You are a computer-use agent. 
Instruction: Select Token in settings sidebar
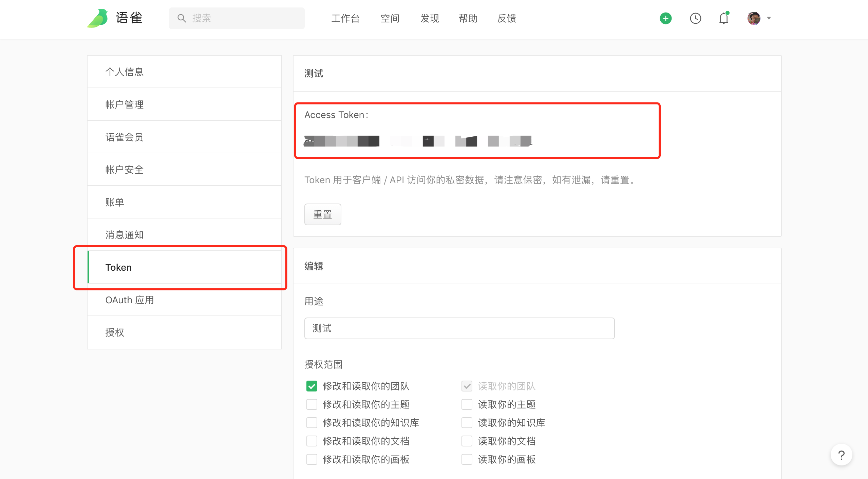(x=184, y=267)
